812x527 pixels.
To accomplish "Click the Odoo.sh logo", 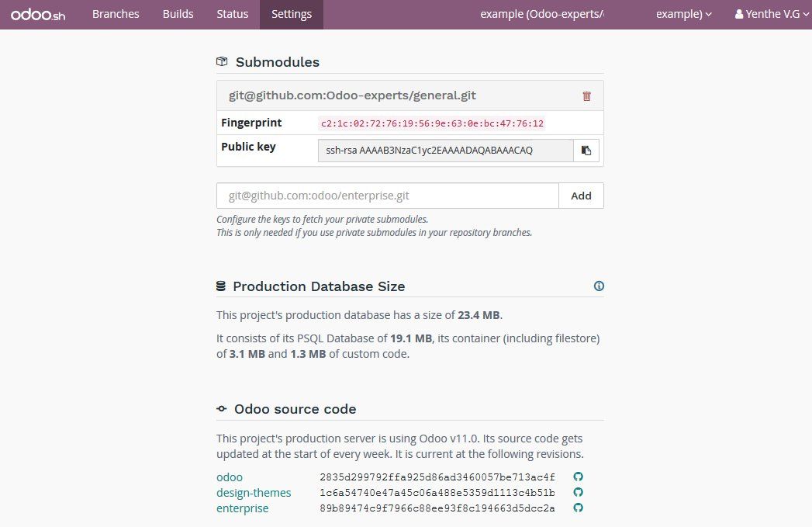I will 38,14.
